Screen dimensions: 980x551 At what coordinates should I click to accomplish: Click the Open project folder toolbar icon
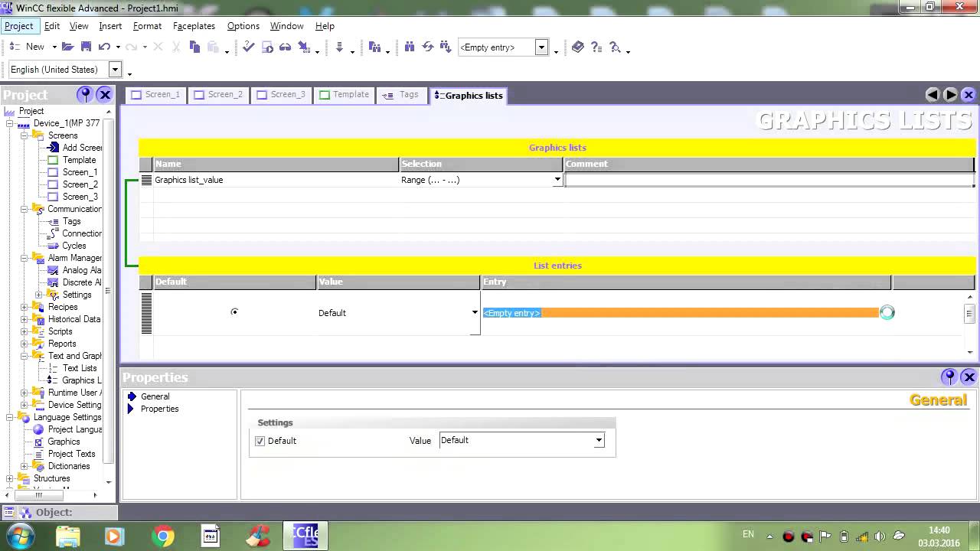click(68, 47)
